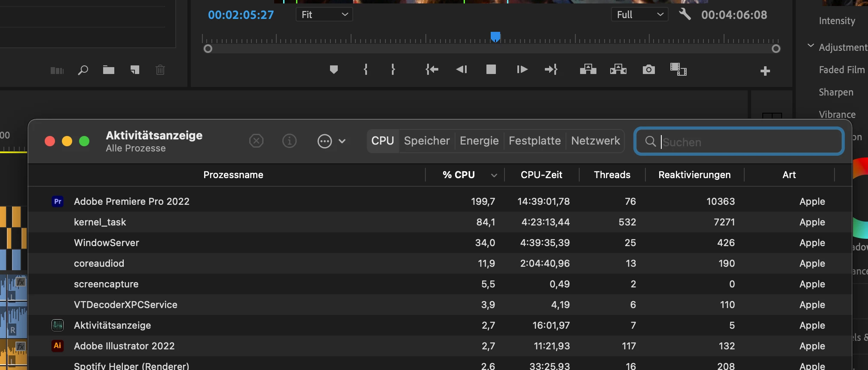Select the Adobe Illustrator 2022 process row

tap(440, 346)
